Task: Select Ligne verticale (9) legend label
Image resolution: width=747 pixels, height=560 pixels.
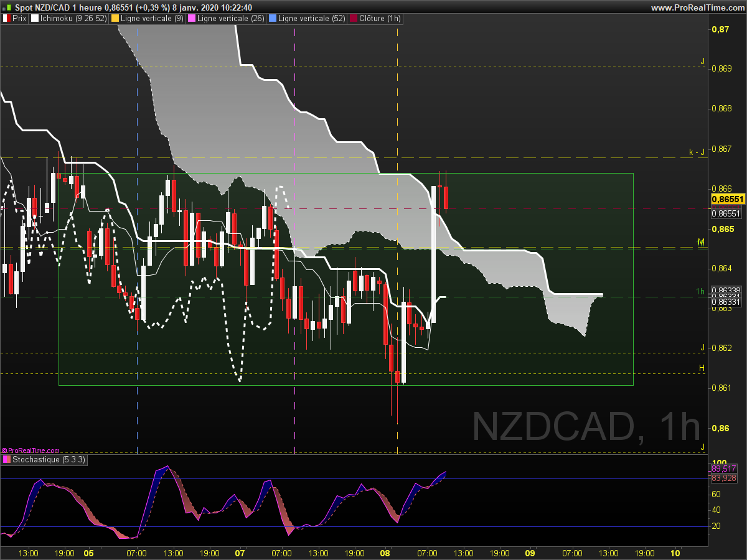Action: 153,19
